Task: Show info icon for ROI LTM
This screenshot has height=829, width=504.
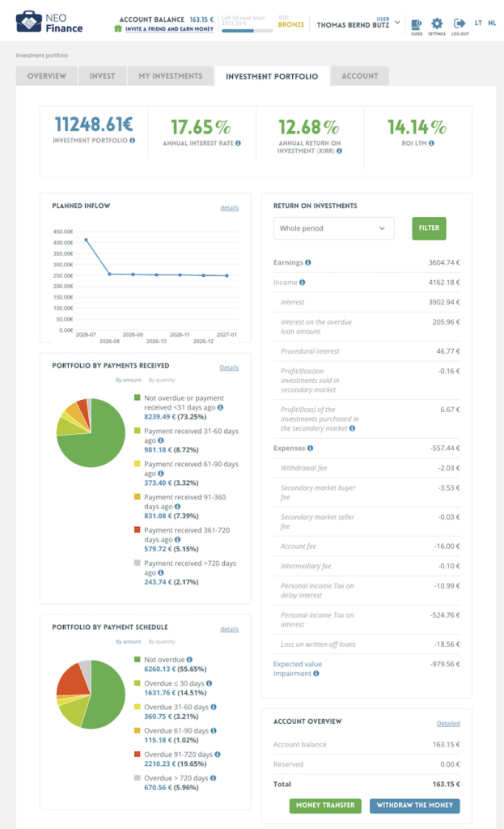Action: [432, 143]
